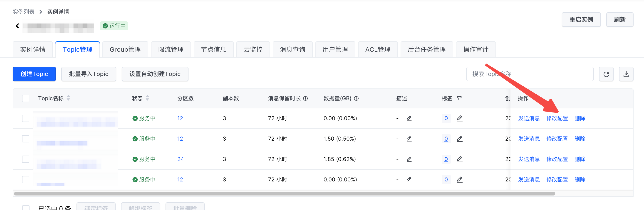Open the Group管理 tab
644x210 pixels.
[125, 49]
